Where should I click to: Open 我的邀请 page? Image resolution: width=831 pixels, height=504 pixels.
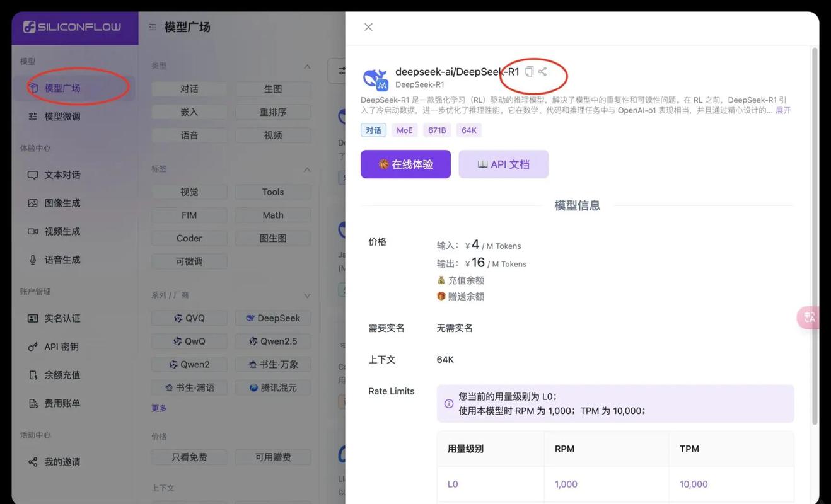[73, 462]
